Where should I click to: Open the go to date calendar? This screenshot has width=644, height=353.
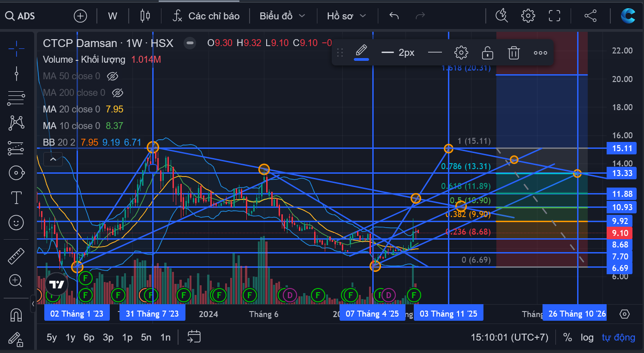pos(194,337)
